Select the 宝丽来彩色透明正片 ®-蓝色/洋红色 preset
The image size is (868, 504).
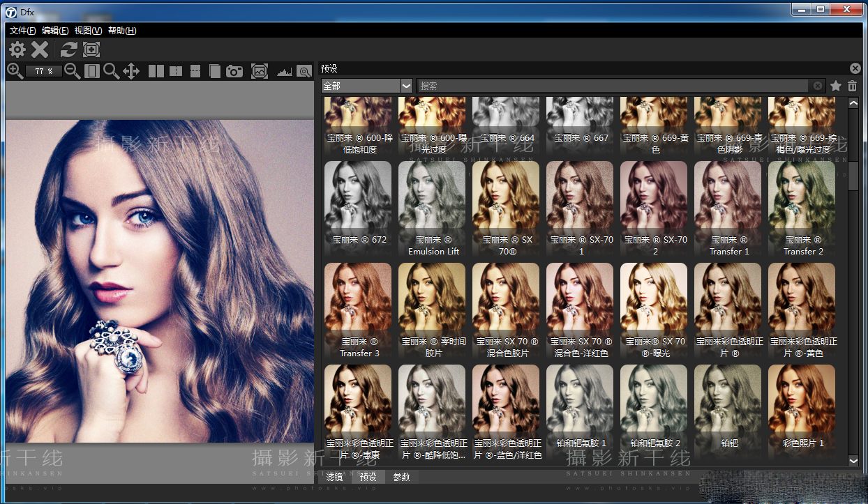(507, 413)
